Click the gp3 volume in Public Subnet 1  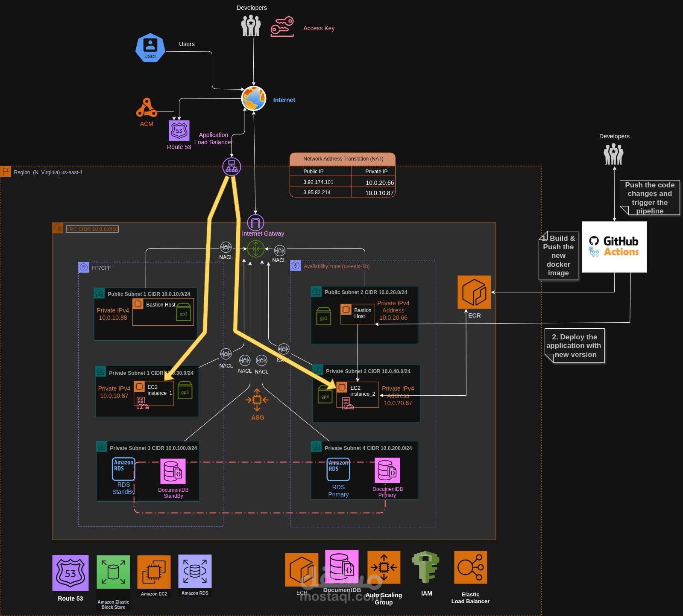tap(183, 312)
